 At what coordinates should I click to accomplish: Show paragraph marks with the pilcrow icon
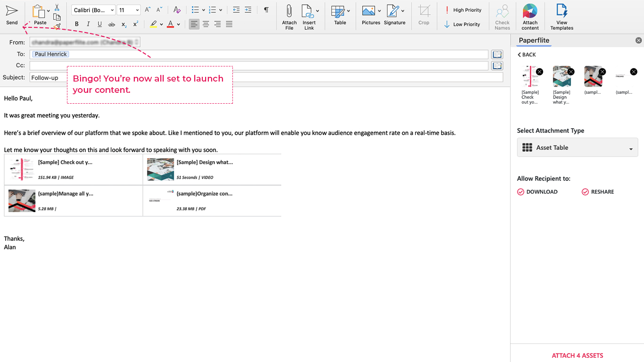266,10
